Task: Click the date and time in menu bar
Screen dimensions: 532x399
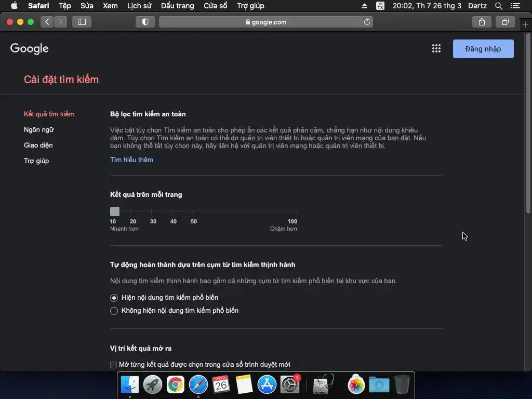Action: [x=427, y=6]
